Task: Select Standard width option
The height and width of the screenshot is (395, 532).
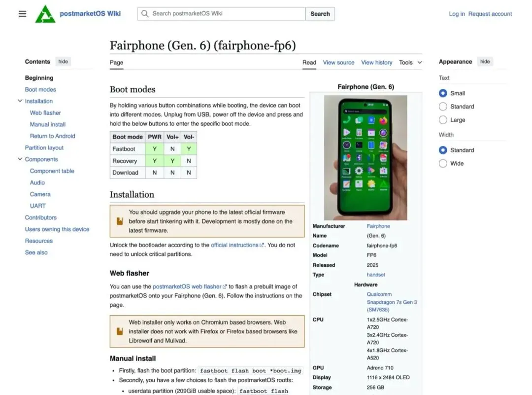Action: tap(443, 150)
